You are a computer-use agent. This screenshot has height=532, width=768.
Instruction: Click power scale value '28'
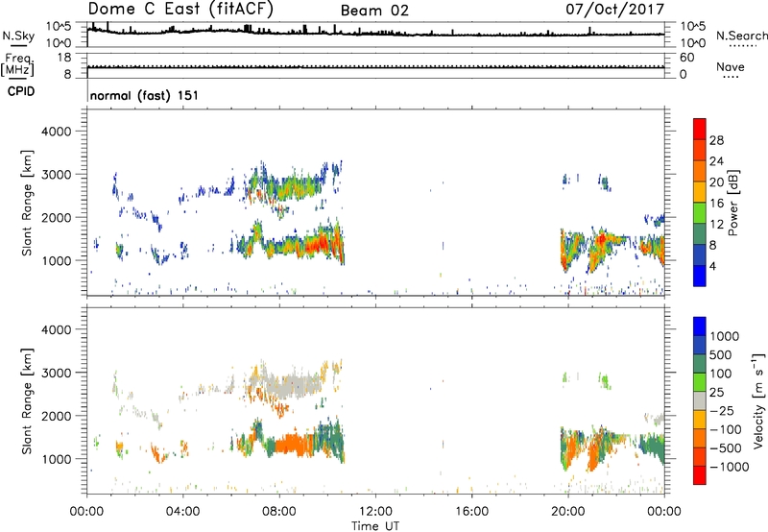[x=716, y=140]
